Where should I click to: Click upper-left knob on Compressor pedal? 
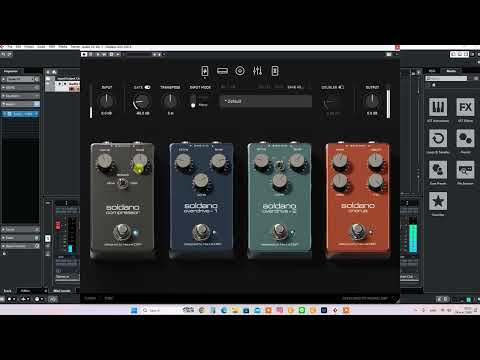pyautogui.click(x=104, y=162)
